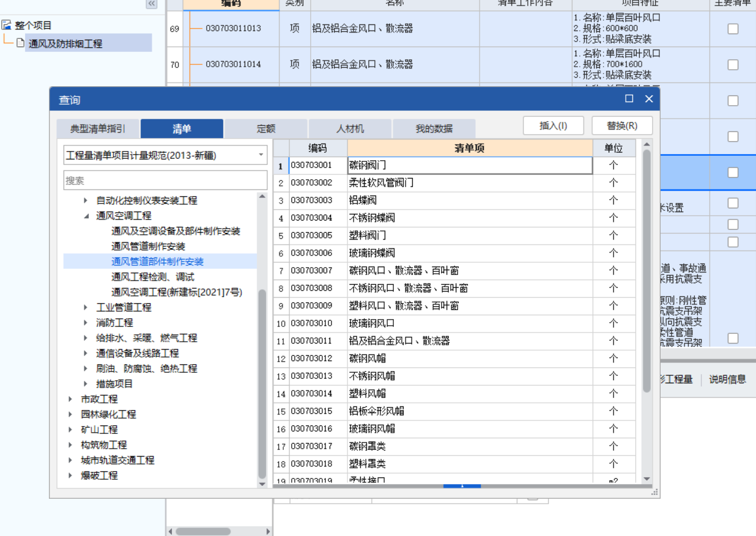
Task: Select 通风及防排烟工程 in project tree
Action: [x=65, y=43]
